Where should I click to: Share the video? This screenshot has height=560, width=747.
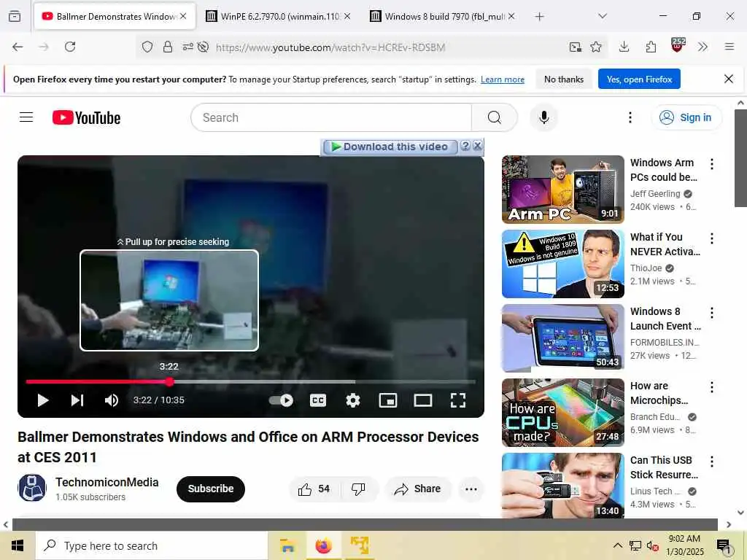pyautogui.click(x=418, y=489)
